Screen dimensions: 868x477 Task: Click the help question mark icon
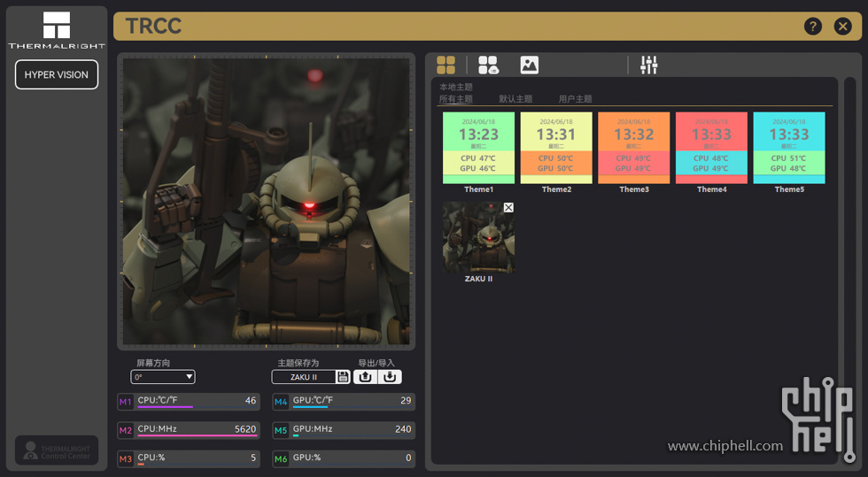click(x=813, y=26)
